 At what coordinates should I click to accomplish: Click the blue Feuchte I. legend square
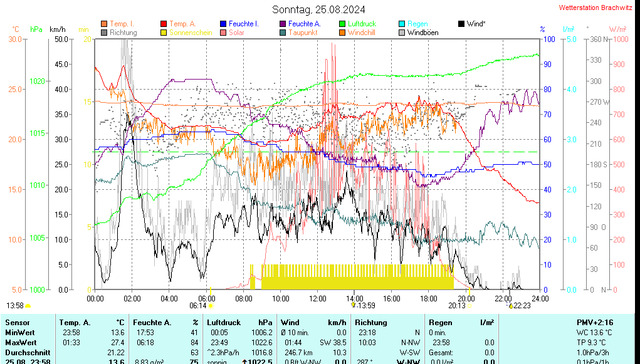point(223,24)
